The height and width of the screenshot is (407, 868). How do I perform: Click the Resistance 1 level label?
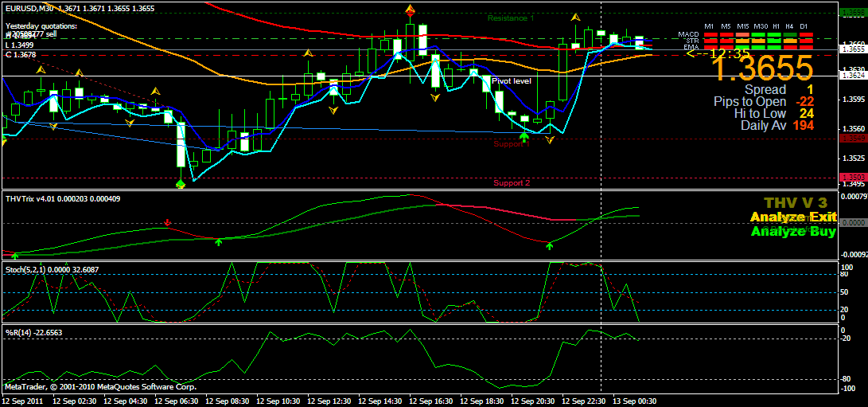click(x=511, y=18)
